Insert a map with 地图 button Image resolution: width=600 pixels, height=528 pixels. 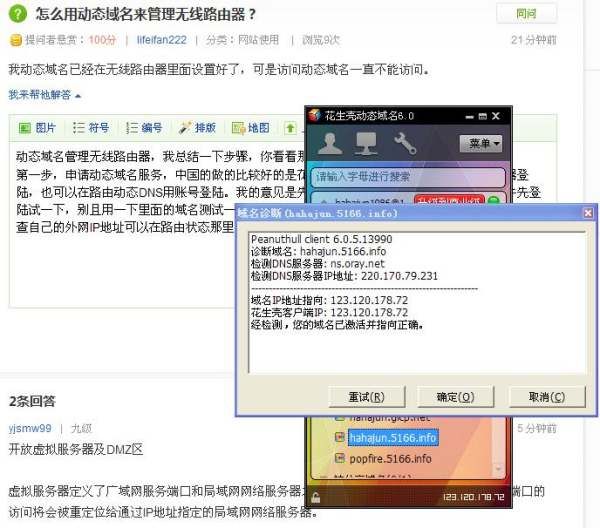251,128
